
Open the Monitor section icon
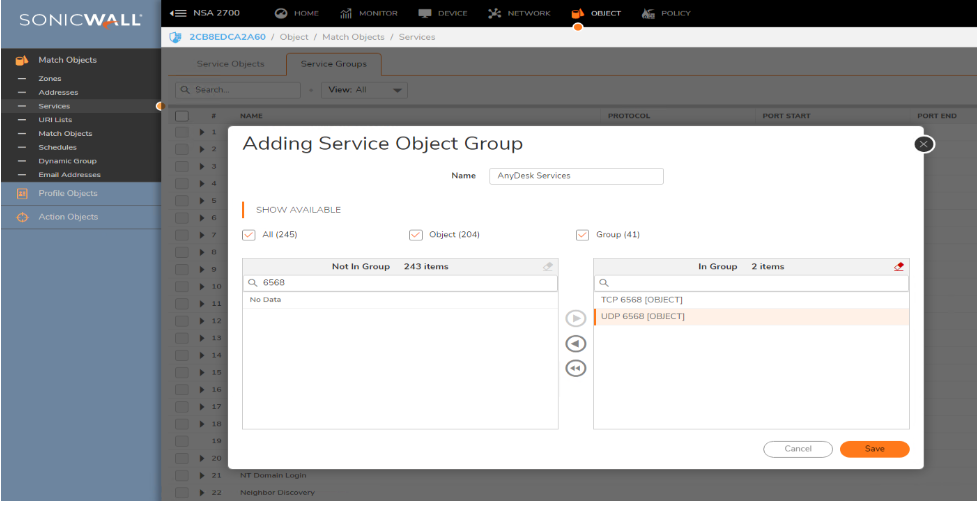[346, 13]
